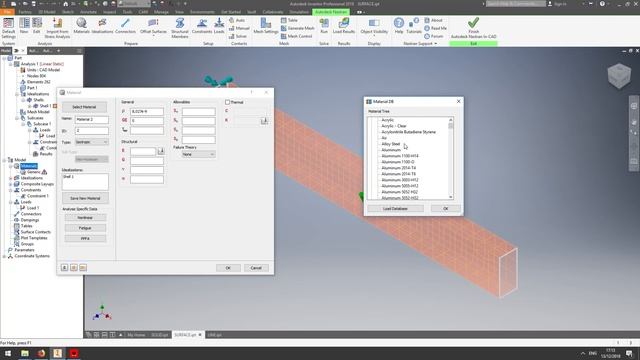Cancel the Material dialog
This screenshot has height=360, width=640.
256,268
